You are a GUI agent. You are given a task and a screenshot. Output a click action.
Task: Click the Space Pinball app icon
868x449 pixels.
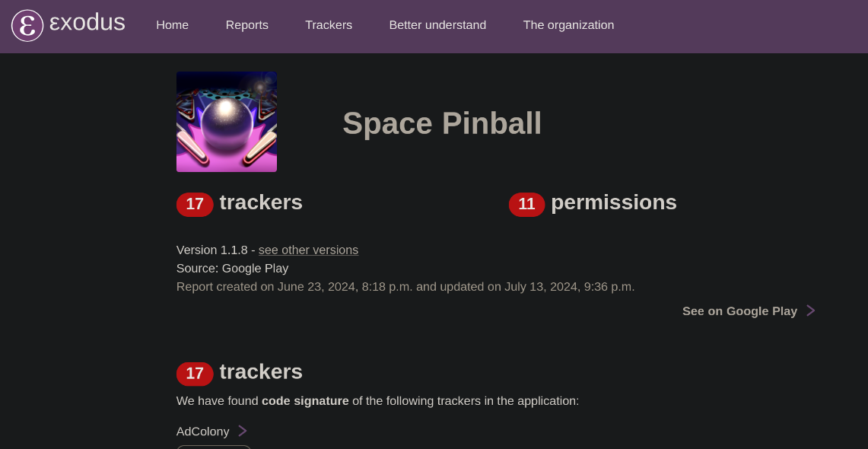[227, 122]
